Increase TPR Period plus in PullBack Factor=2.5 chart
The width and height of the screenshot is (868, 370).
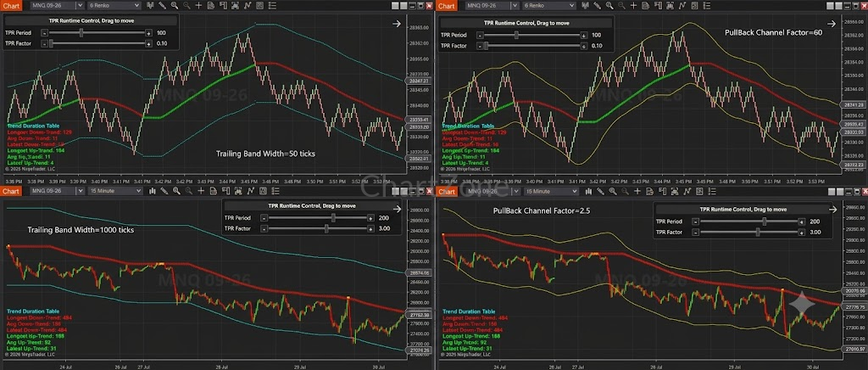pos(802,221)
